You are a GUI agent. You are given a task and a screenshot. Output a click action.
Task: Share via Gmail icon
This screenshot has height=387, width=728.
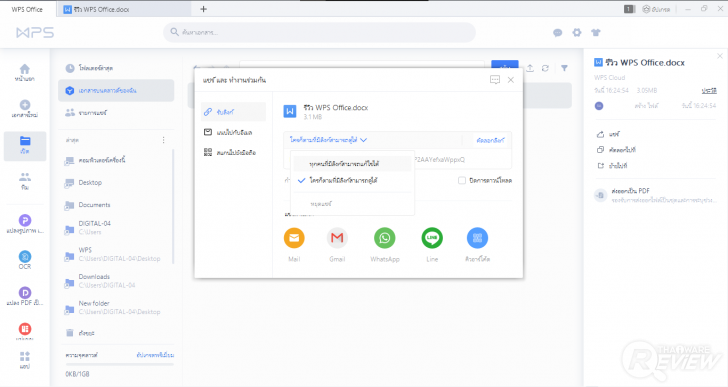tap(337, 238)
